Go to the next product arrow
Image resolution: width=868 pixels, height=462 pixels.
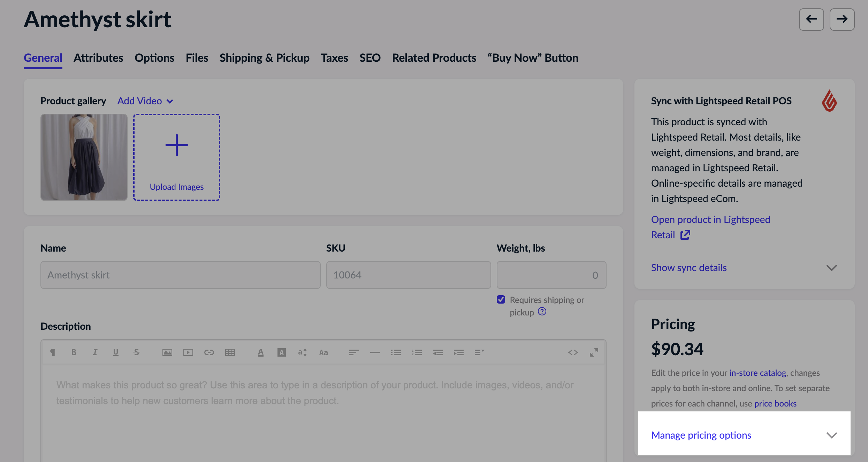tap(842, 20)
